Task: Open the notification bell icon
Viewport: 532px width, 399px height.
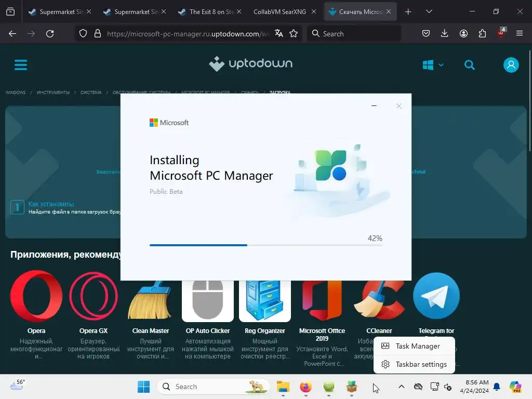Action: pos(497,387)
